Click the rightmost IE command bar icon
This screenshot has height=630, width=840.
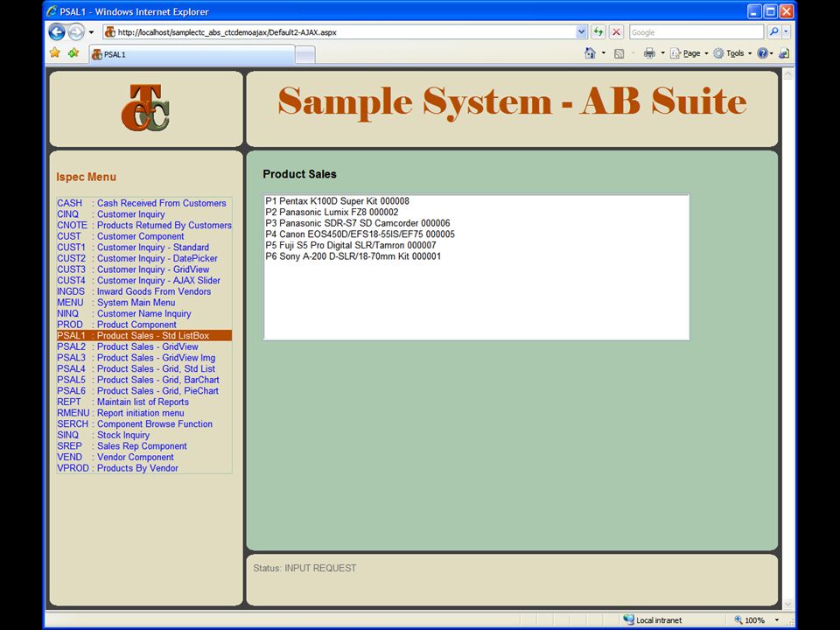point(784,53)
